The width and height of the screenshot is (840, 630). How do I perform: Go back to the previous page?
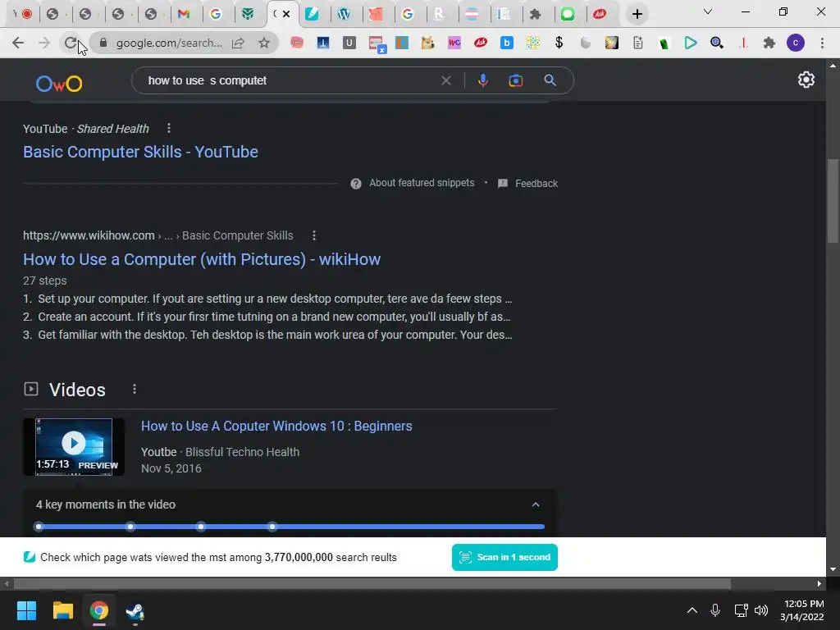[18, 43]
